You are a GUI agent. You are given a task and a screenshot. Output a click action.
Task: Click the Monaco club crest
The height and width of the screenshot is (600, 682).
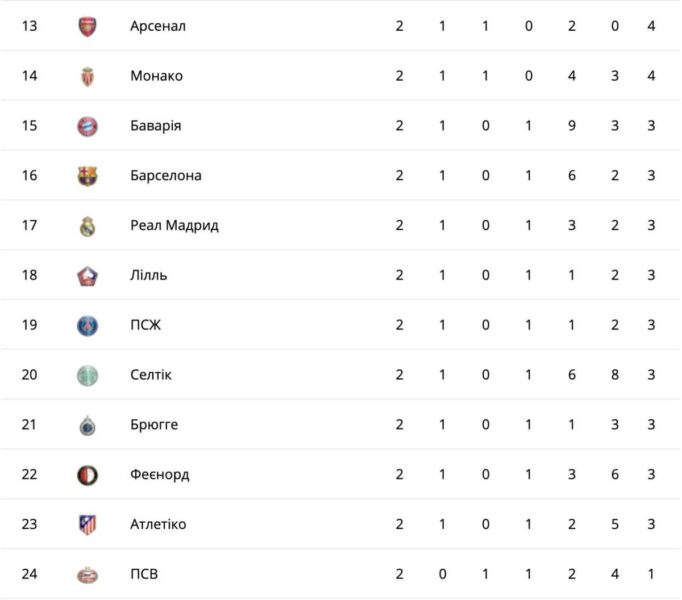(87, 77)
